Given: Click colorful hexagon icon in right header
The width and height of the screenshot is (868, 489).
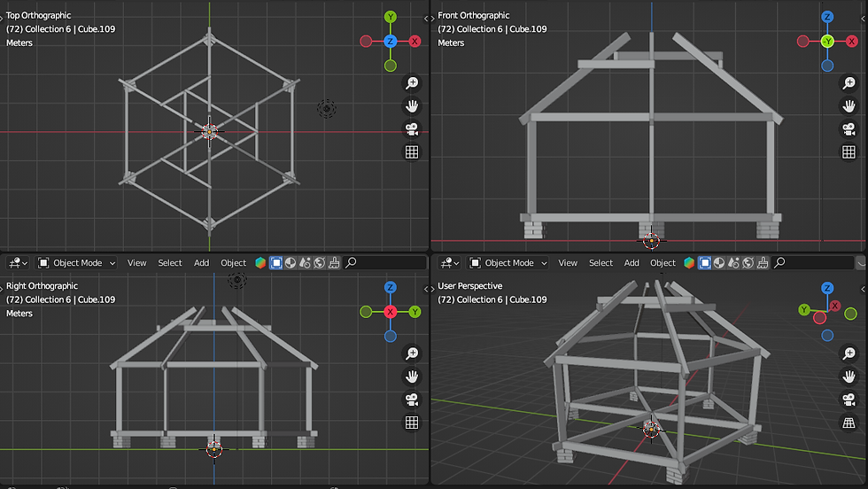Looking at the screenshot, I should pyautogui.click(x=689, y=262).
